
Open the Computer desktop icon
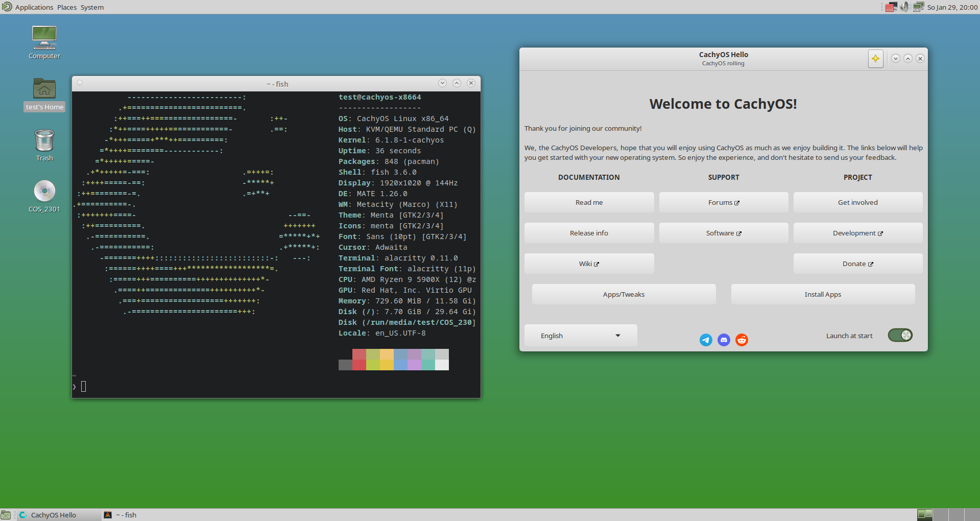(x=44, y=38)
